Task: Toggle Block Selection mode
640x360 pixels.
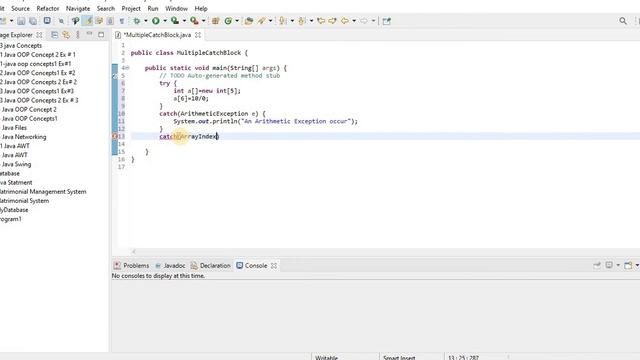Action: click(x=110, y=21)
